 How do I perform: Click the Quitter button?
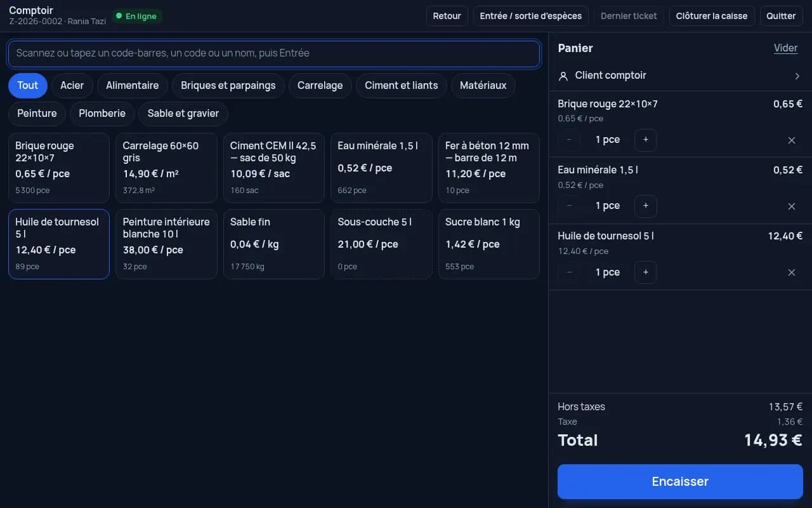781,16
